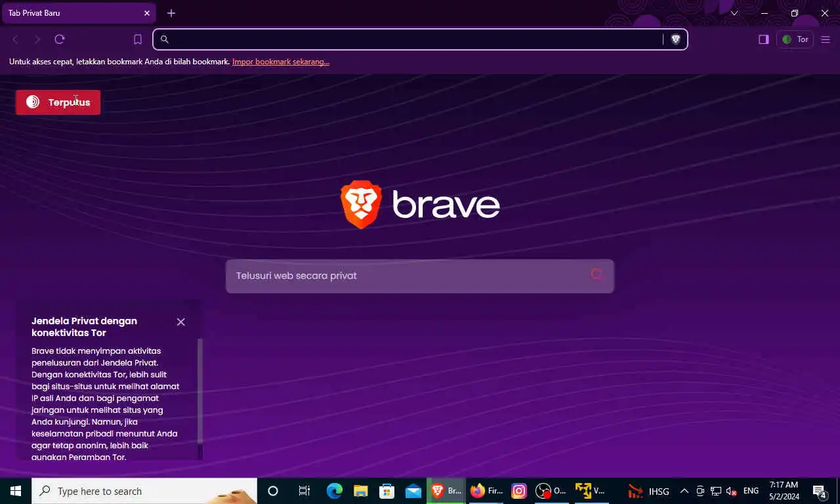Select the Tab Privat Baru tab

(77, 13)
